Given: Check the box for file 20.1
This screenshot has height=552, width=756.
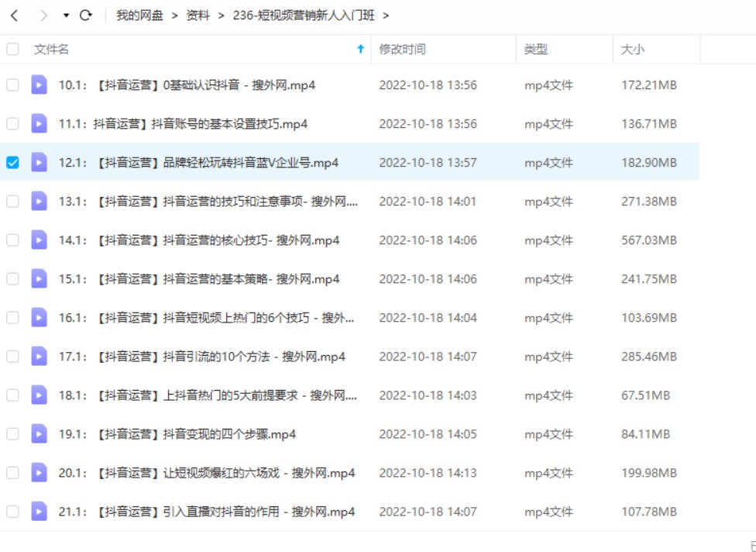Looking at the screenshot, I should click(x=12, y=473).
